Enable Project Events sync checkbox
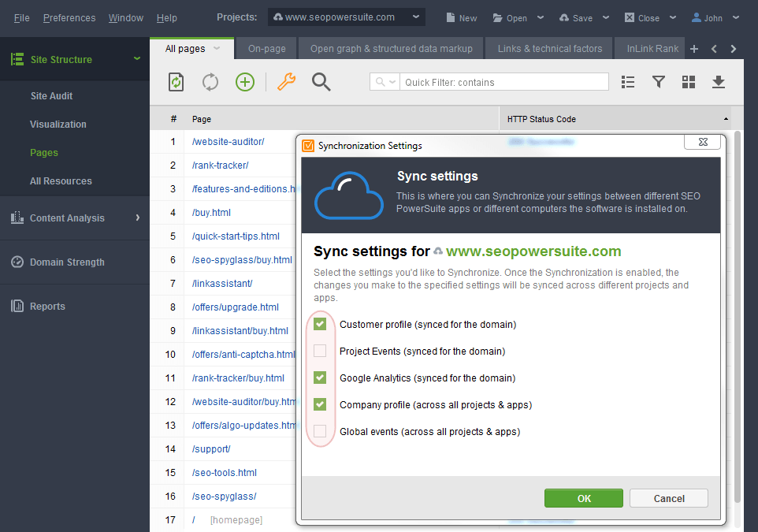Viewport: 758px width, 532px height. click(x=320, y=351)
